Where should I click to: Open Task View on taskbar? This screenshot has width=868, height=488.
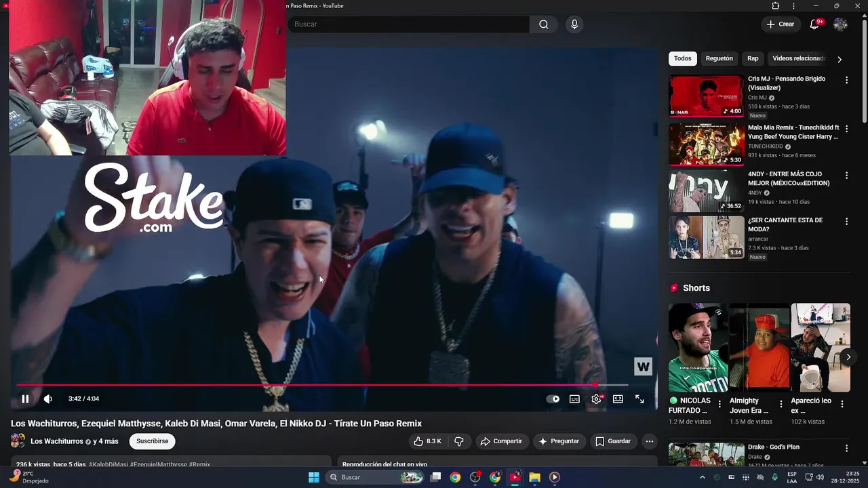[436, 477]
